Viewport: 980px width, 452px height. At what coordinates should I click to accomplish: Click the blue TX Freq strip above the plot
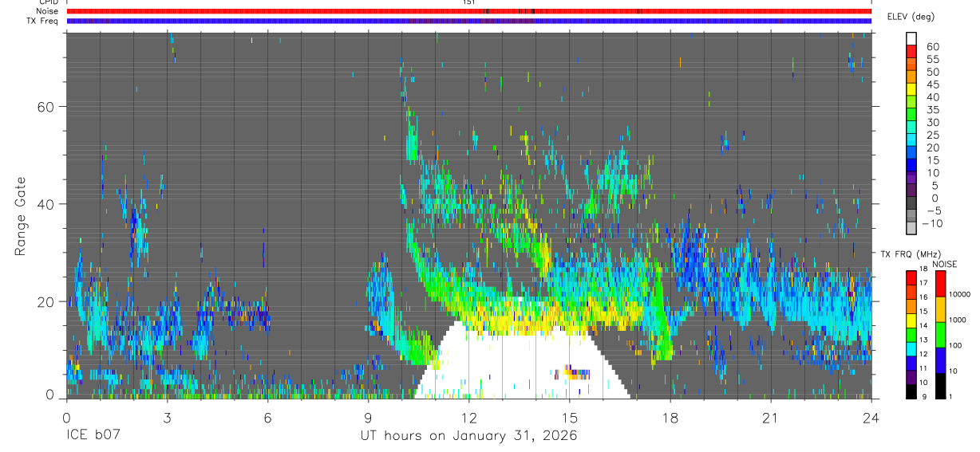click(469, 21)
